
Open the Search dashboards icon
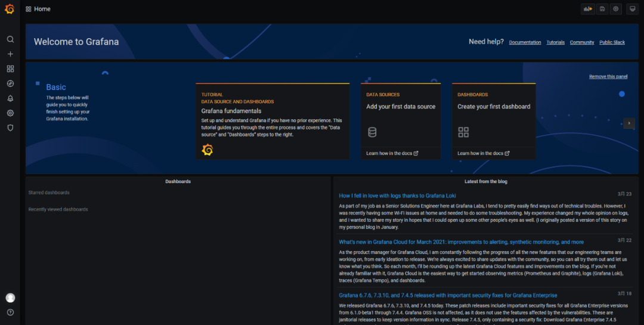pos(10,39)
